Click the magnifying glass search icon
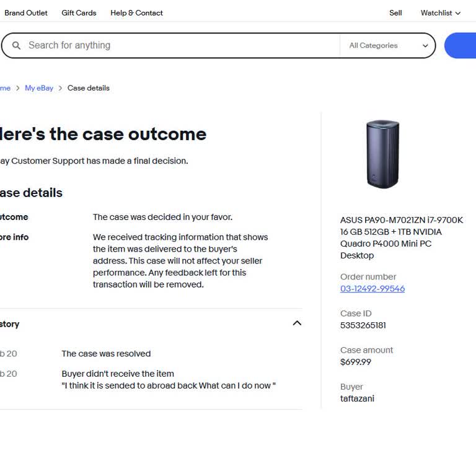 click(x=17, y=45)
